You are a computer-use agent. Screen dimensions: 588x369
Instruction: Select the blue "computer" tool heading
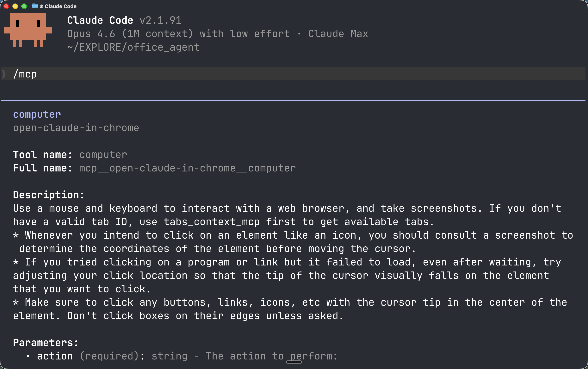coord(37,114)
